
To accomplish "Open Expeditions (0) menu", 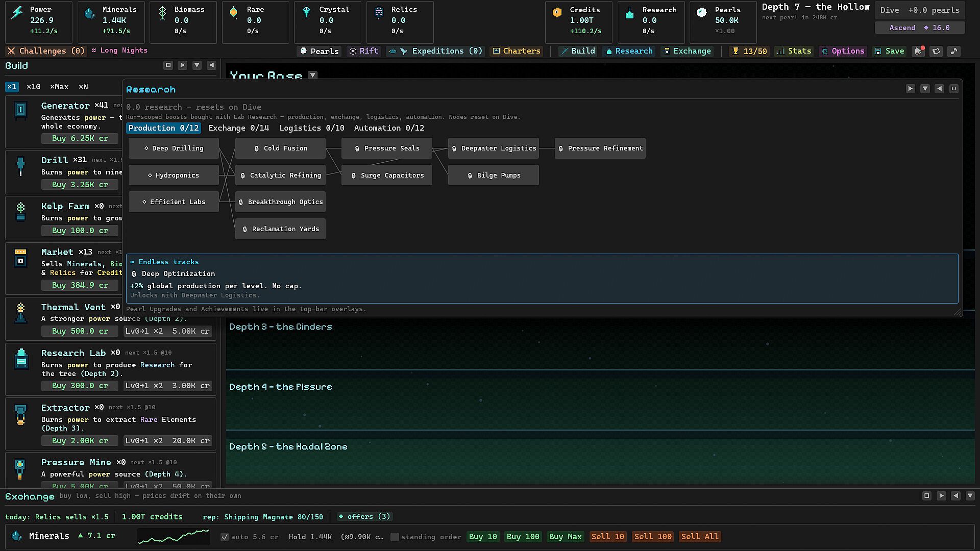I will pos(435,51).
